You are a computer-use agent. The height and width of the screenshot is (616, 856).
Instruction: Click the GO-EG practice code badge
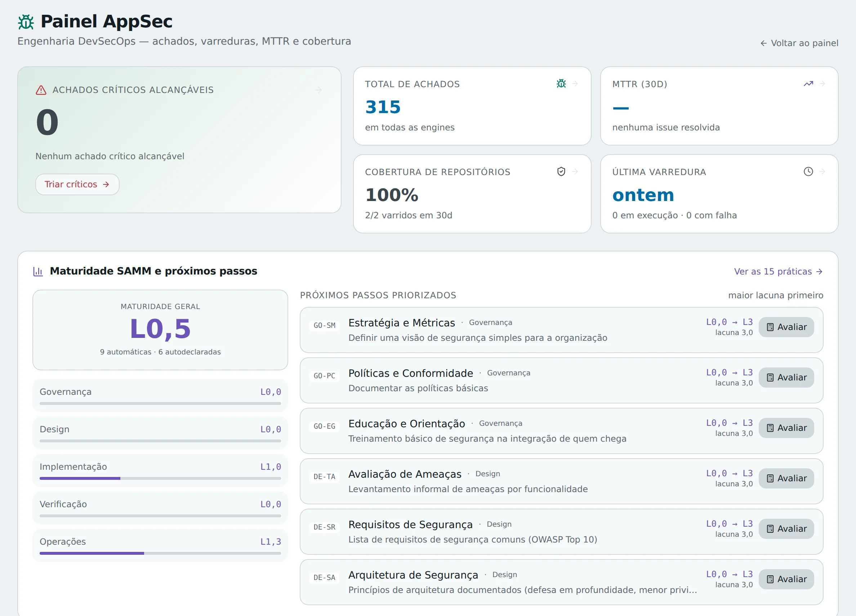pyautogui.click(x=325, y=426)
